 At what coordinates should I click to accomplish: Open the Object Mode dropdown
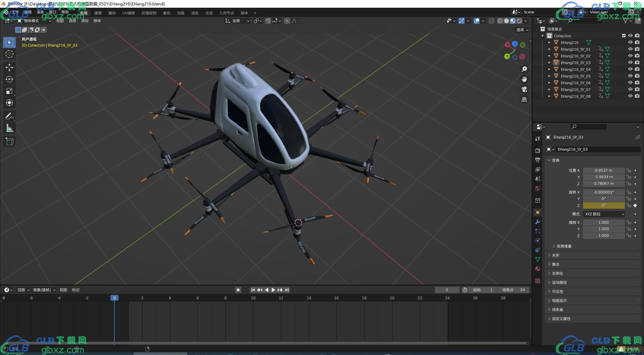(x=34, y=21)
